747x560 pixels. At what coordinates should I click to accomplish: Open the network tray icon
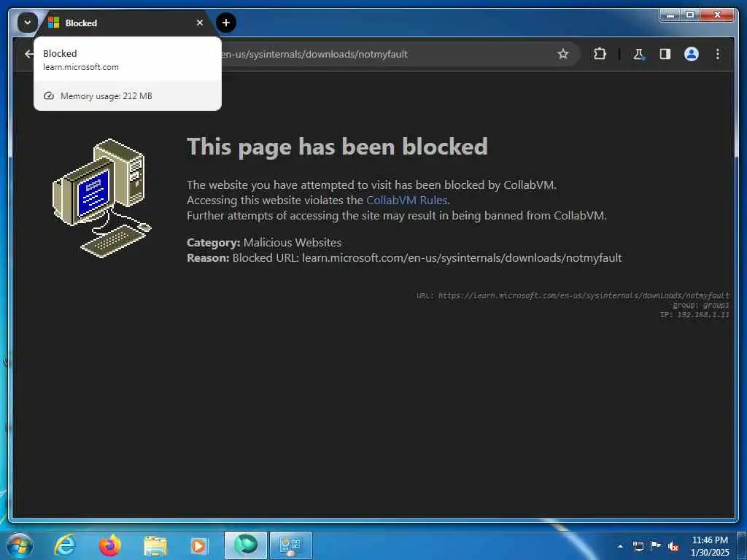tap(638, 546)
